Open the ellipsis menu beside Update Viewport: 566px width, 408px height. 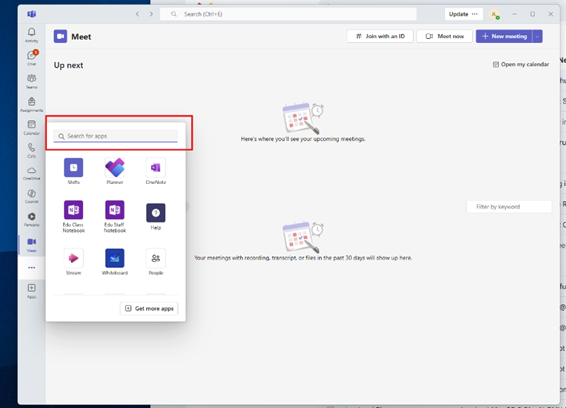tap(475, 14)
